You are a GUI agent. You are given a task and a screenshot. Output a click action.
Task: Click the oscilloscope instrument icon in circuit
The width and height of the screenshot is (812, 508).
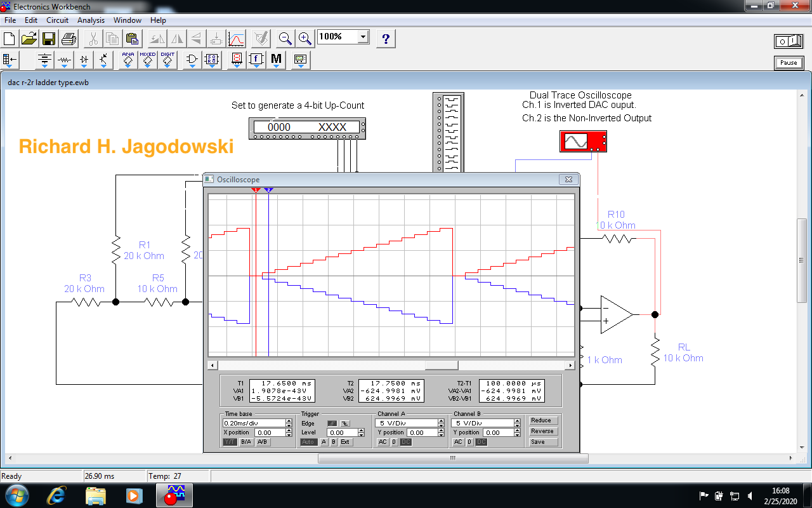(x=583, y=141)
